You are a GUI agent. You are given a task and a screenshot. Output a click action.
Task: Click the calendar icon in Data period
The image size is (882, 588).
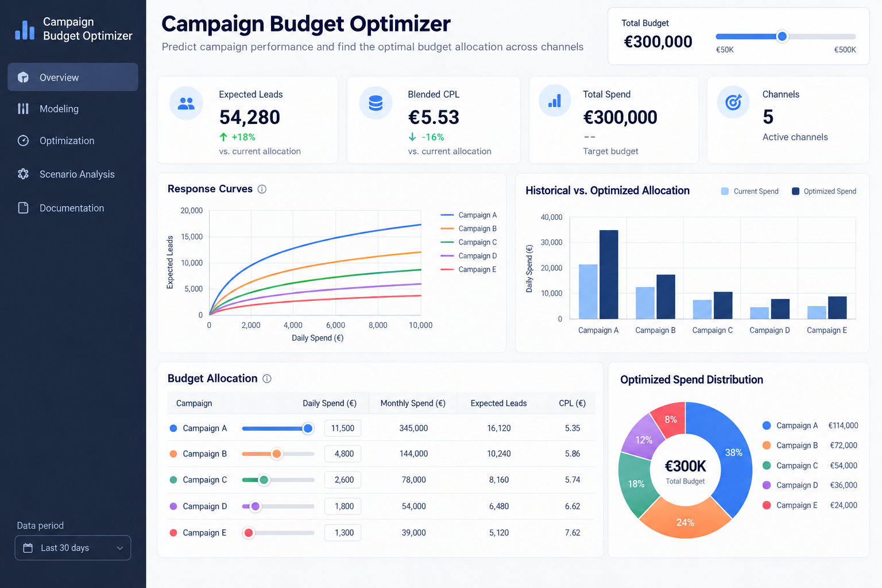tap(28, 548)
